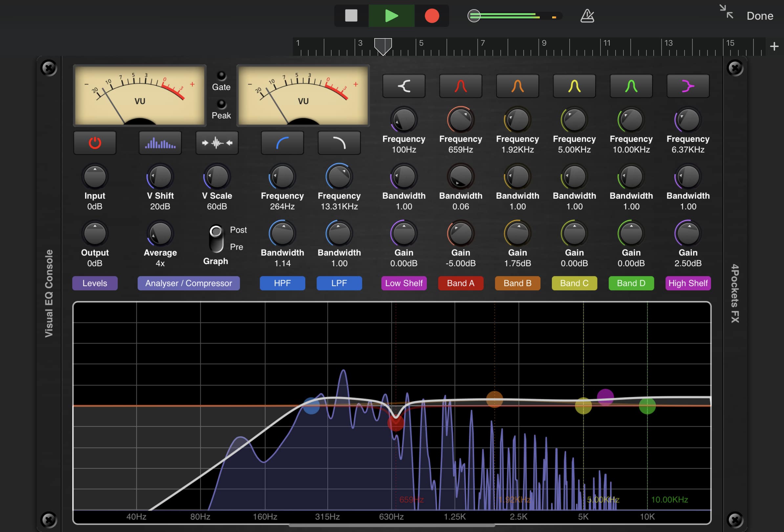Open the spectrum analyser bars icon
784x532 pixels.
pyautogui.click(x=160, y=143)
